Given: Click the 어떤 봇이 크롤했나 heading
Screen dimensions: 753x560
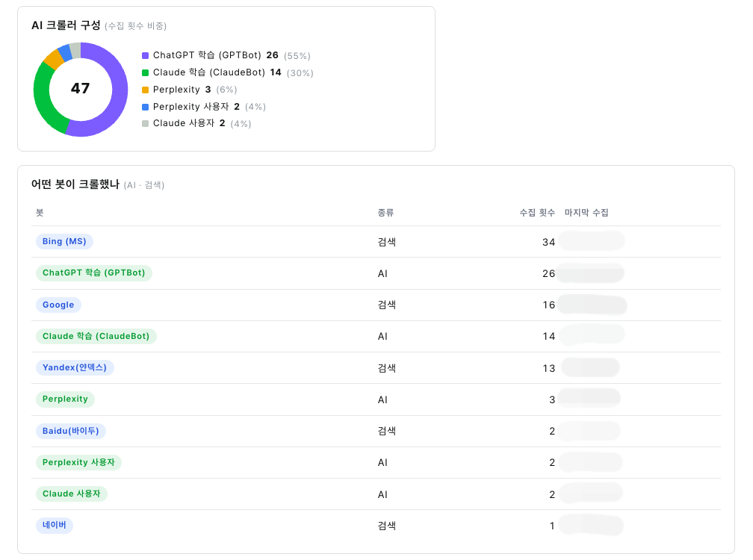Looking at the screenshot, I should click(x=75, y=184).
